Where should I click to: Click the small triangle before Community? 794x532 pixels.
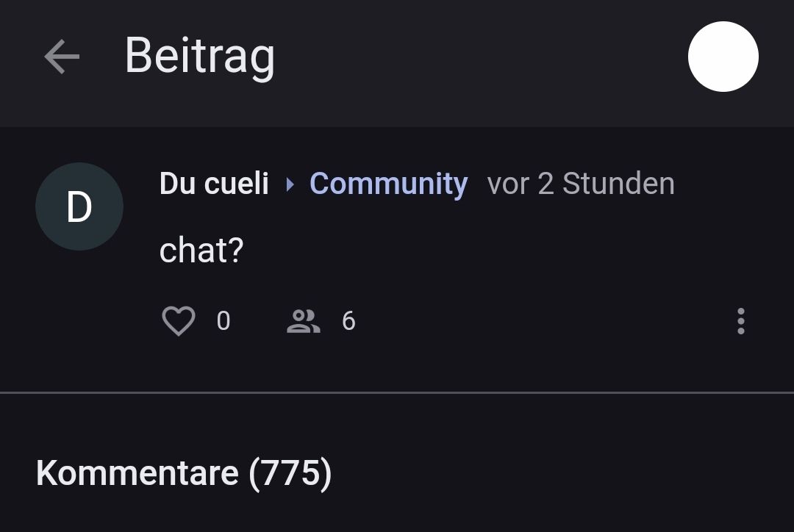click(x=290, y=184)
